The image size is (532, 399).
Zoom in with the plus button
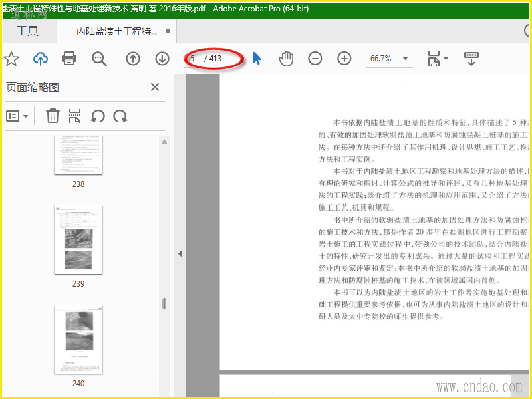(x=344, y=59)
